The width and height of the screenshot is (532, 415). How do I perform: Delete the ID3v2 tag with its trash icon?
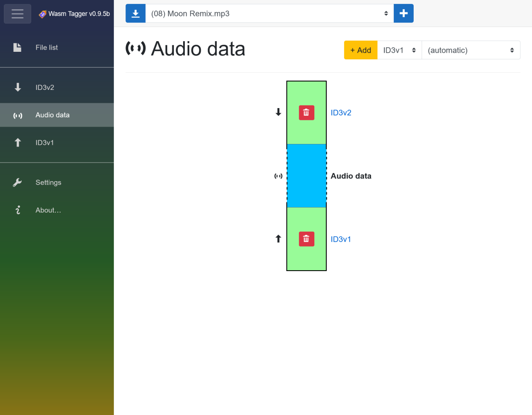pos(306,112)
